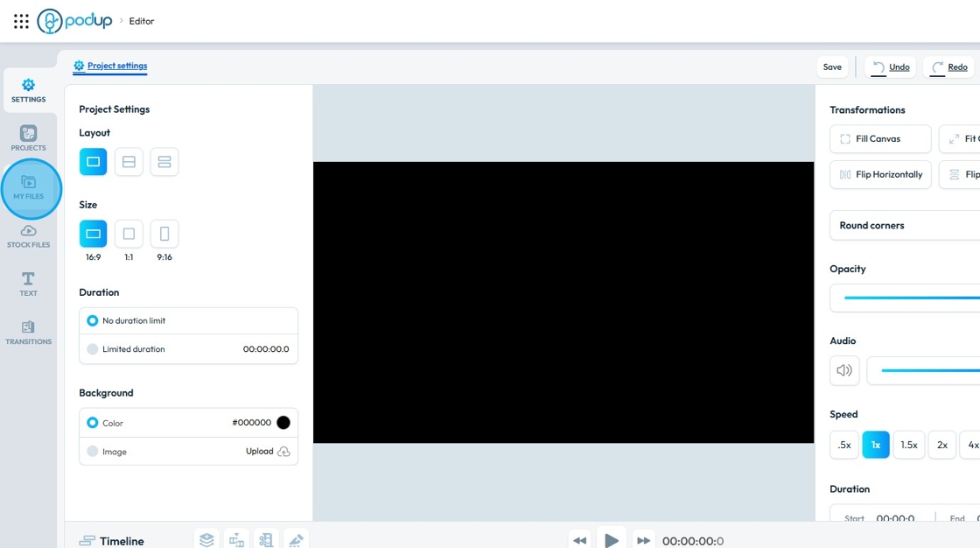980x548 pixels.
Task: Click the play button
Action: pyautogui.click(x=612, y=539)
